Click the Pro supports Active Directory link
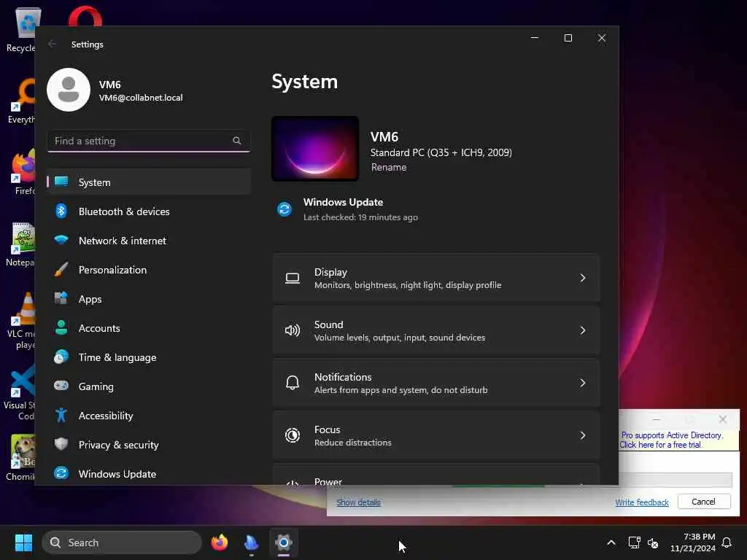The image size is (747, 560). [x=671, y=440]
